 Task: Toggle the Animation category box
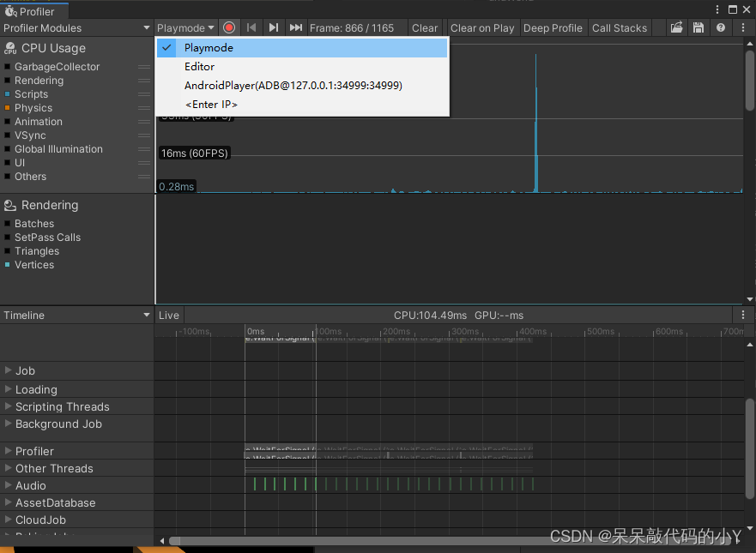[x=7, y=122]
